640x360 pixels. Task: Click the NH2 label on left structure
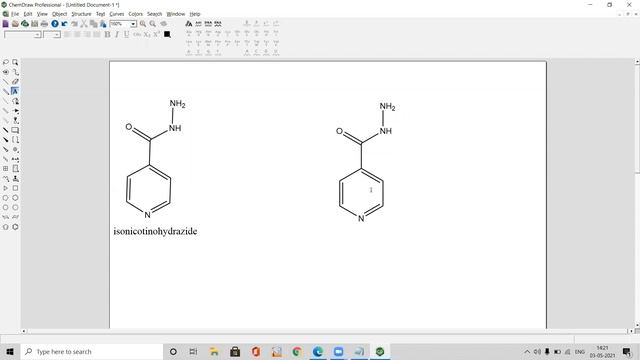click(178, 104)
